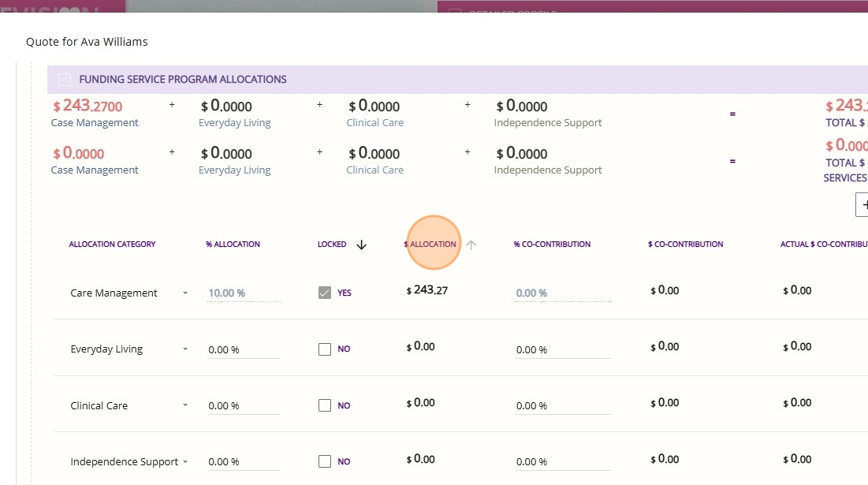
Task: Click the % Co-Contribution column header
Action: (552, 244)
